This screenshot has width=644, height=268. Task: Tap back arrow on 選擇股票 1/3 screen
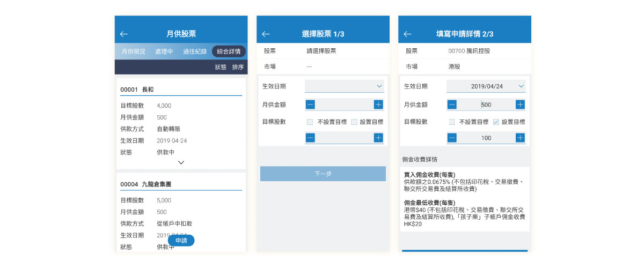click(x=265, y=34)
